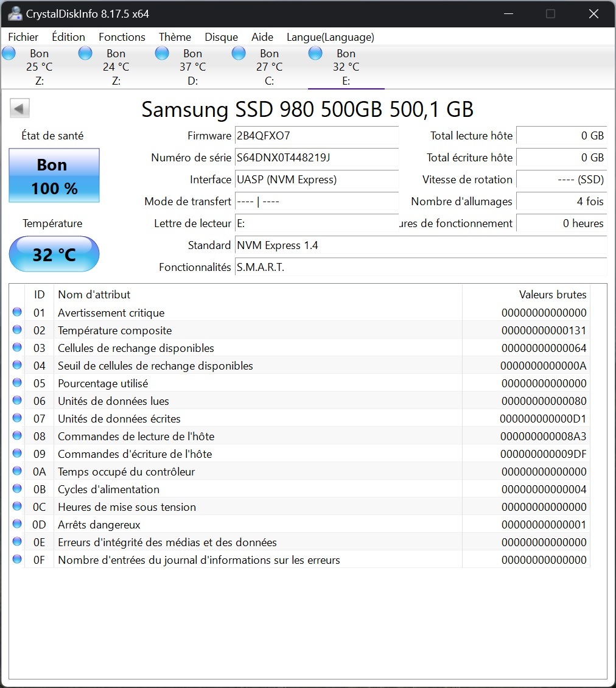Screen dimensions: 616x688
Task: Open the Disque menu
Action: (x=221, y=37)
